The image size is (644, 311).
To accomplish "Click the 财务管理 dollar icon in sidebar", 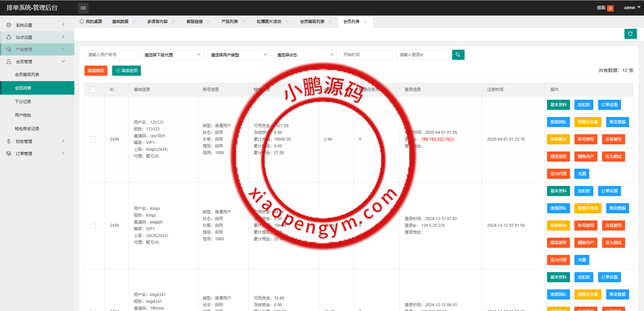I will point(9,141).
